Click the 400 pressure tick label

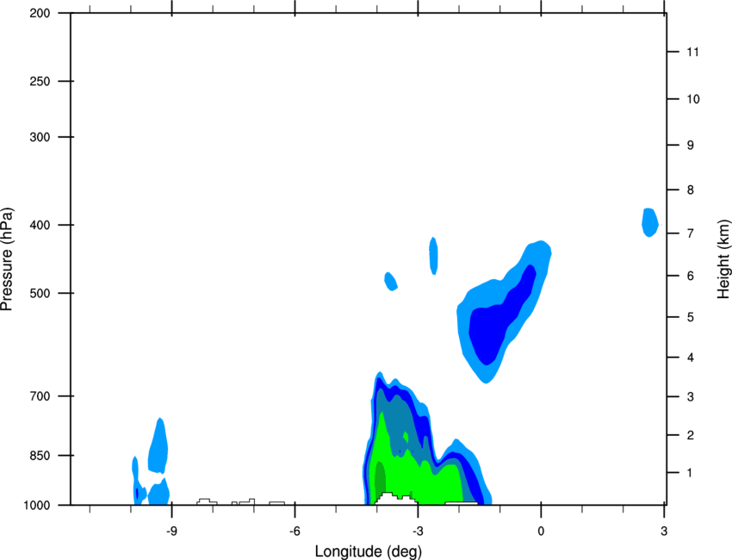coord(40,225)
